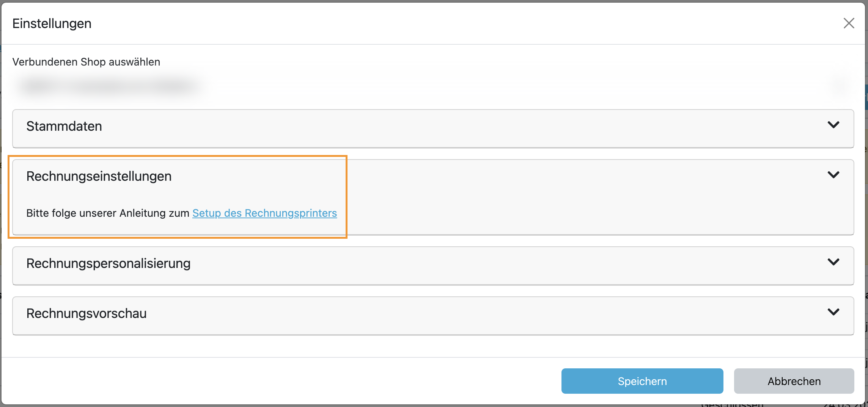Image resolution: width=868 pixels, height=407 pixels.
Task: Expand the Rechnungspersonalisierung chevron arrow
Action: coord(833,262)
